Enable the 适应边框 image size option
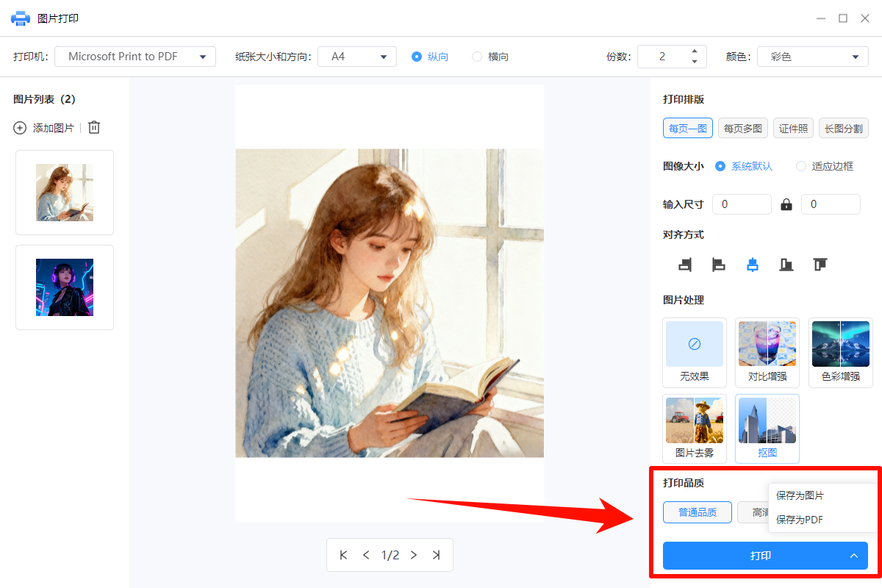This screenshot has width=882, height=588. [800, 165]
